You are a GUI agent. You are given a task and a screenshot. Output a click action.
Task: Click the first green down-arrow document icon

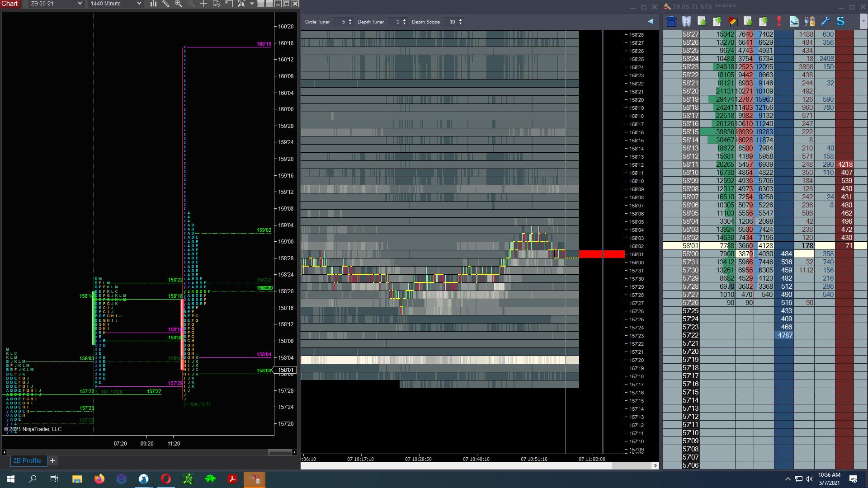(717, 21)
